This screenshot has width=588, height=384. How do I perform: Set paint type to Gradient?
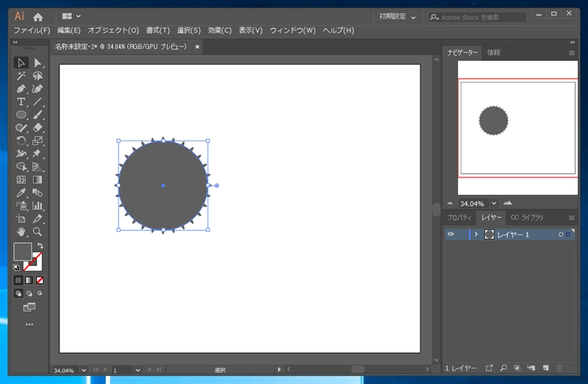pyautogui.click(x=29, y=280)
